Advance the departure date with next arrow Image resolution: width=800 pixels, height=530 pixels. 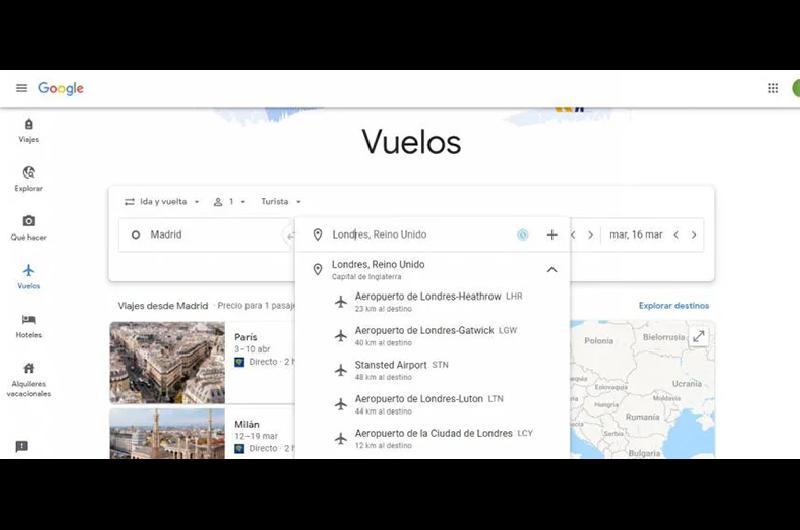coord(590,235)
